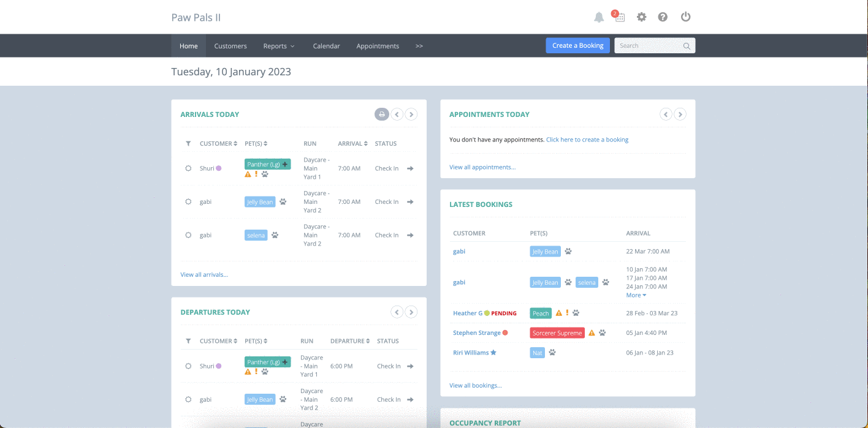This screenshot has width=868, height=428.
Task: Click paw icon beside Jelly Bean in arrivals
Action: point(283,201)
